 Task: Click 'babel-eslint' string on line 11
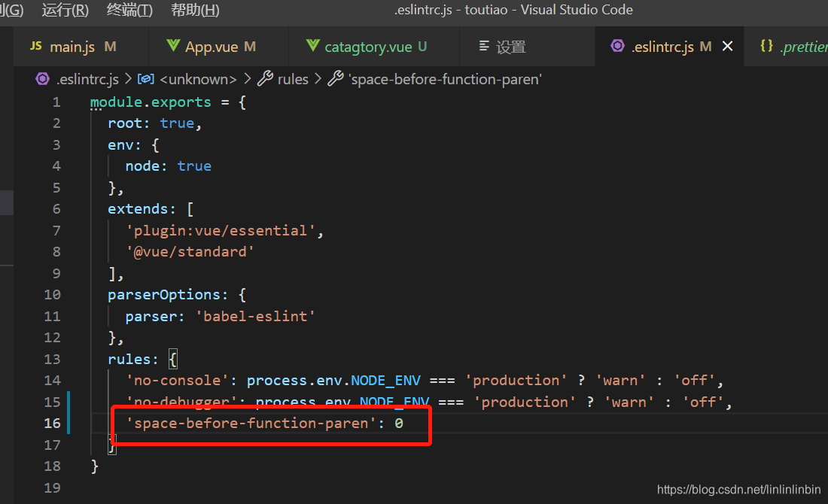point(255,316)
